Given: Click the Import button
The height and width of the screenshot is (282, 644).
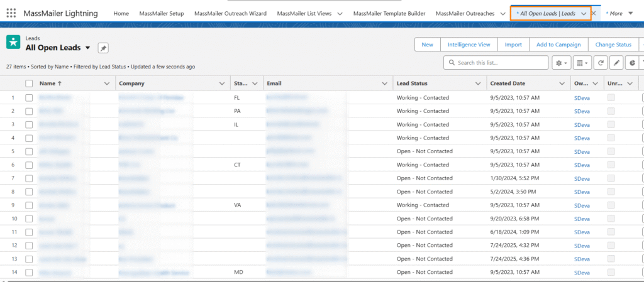Looking at the screenshot, I should 513,45.
